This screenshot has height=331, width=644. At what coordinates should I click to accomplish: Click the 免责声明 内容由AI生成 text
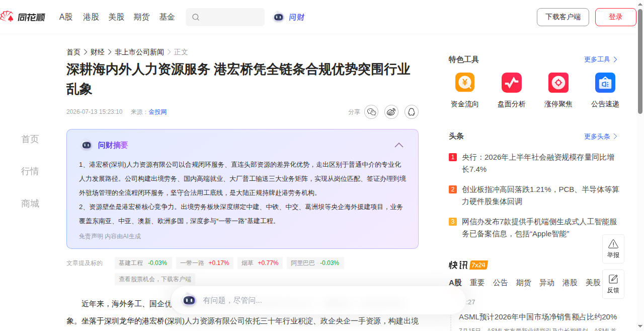[x=110, y=236]
